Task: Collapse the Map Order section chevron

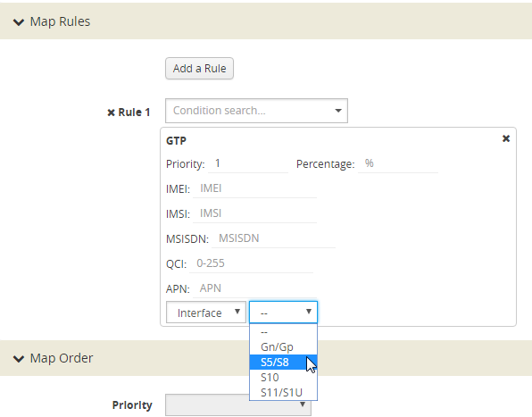Action: pyautogui.click(x=19, y=359)
